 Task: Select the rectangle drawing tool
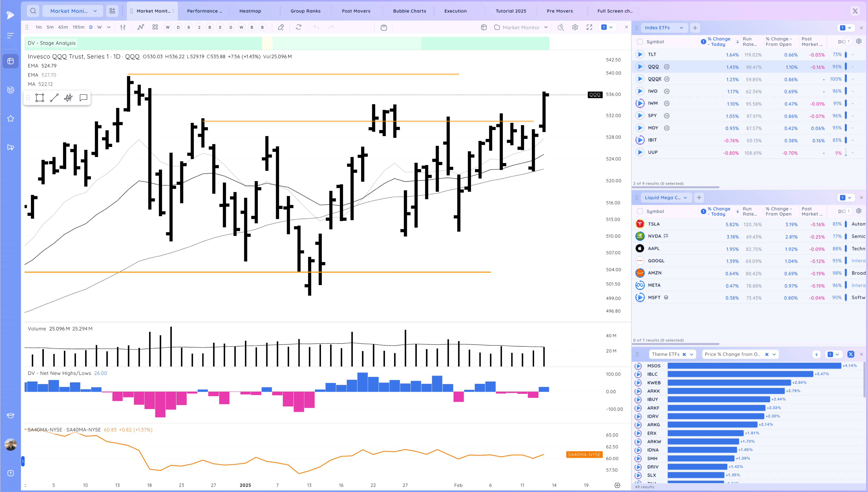coord(39,98)
